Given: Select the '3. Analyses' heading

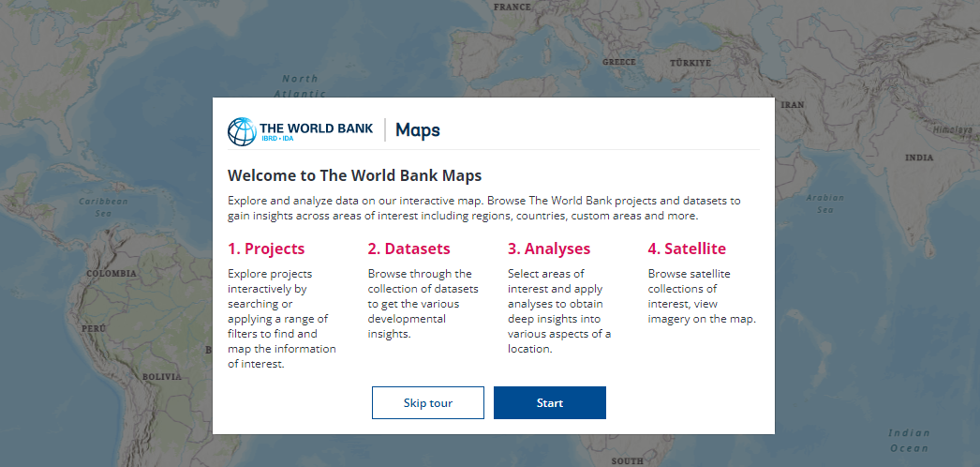Looking at the screenshot, I should (x=549, y=249).
